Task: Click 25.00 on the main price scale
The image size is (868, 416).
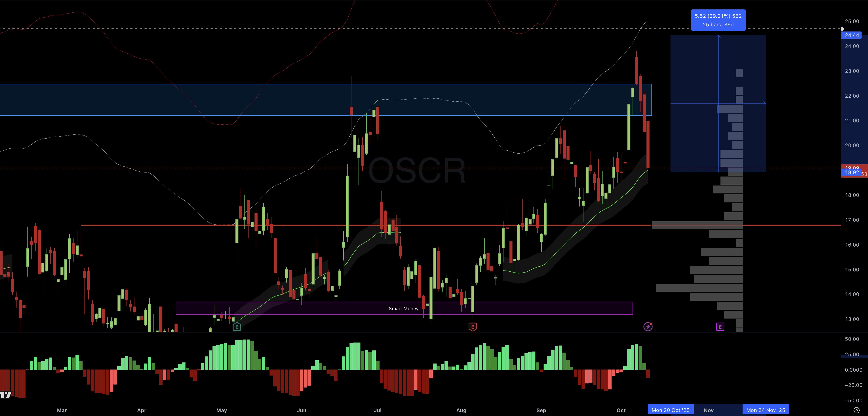Action: click(x=852, y=21)
